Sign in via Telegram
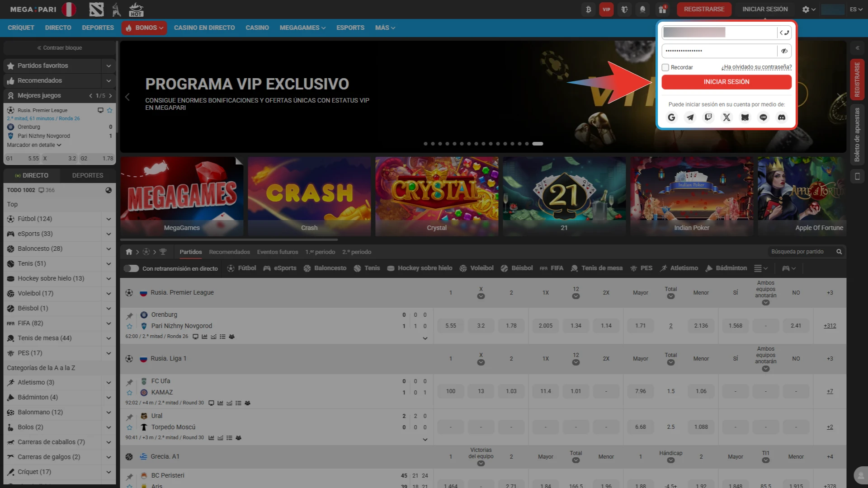 tap(690, 117)
